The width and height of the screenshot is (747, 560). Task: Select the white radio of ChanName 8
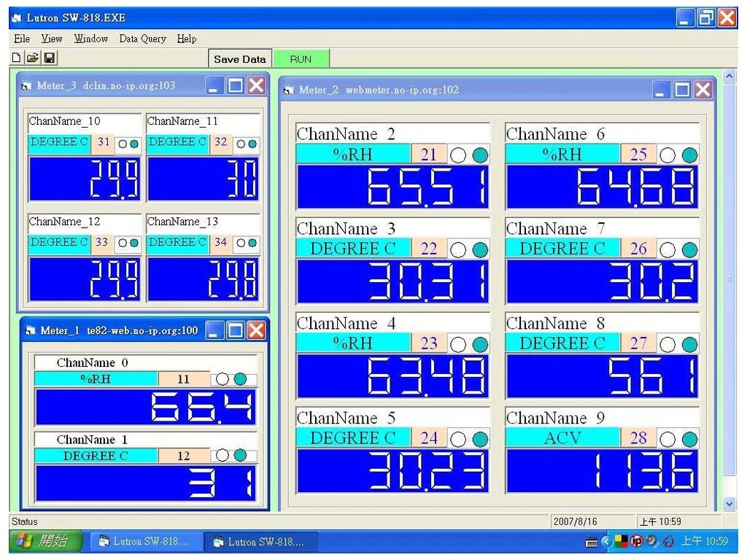click(x=667, y=344)
